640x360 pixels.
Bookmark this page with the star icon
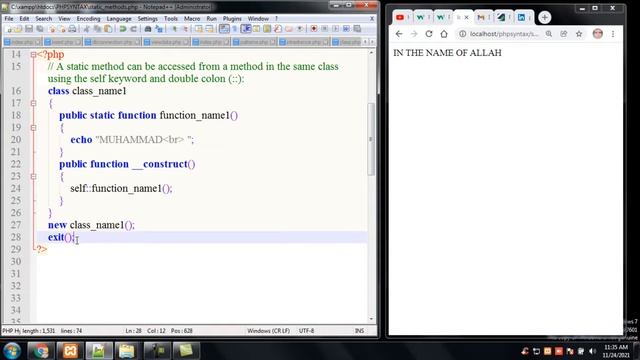coord(579,34)
